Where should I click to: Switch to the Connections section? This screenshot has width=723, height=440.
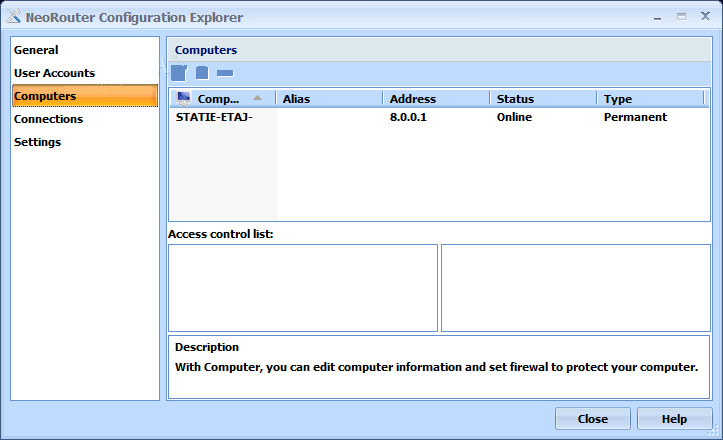pos(48,119)
